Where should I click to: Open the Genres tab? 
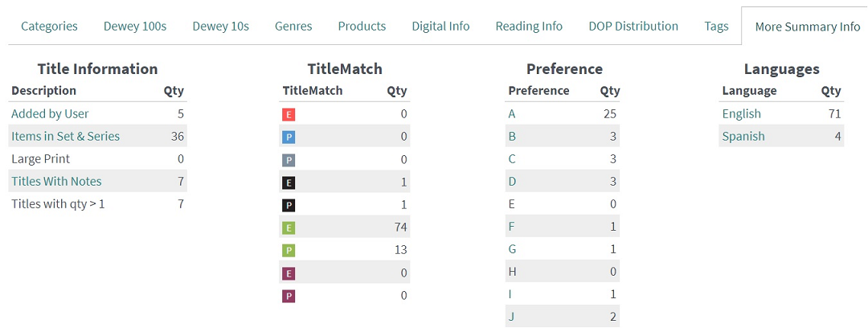(x=293, y=26)
